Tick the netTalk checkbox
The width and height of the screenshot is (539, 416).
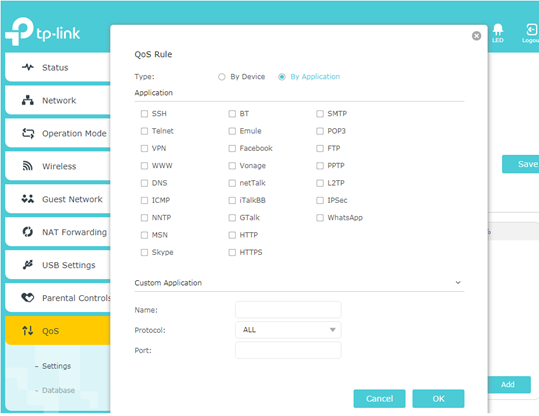tap(232, 183)
